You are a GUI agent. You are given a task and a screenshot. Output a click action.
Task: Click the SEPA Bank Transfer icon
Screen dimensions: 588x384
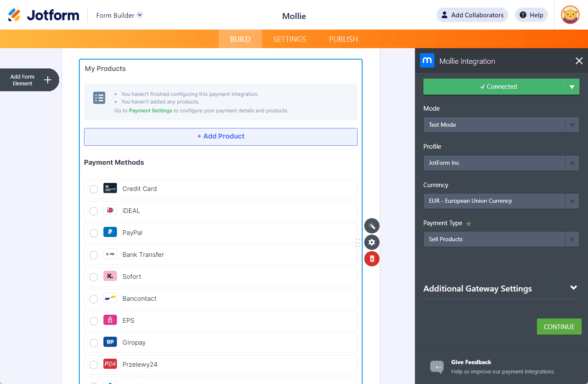pos(110,254)
